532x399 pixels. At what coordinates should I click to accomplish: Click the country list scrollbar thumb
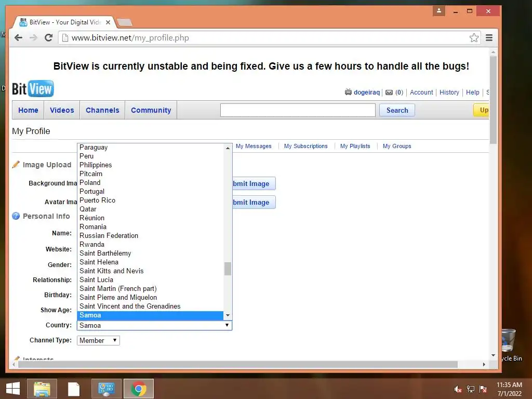tap(228, 269)
